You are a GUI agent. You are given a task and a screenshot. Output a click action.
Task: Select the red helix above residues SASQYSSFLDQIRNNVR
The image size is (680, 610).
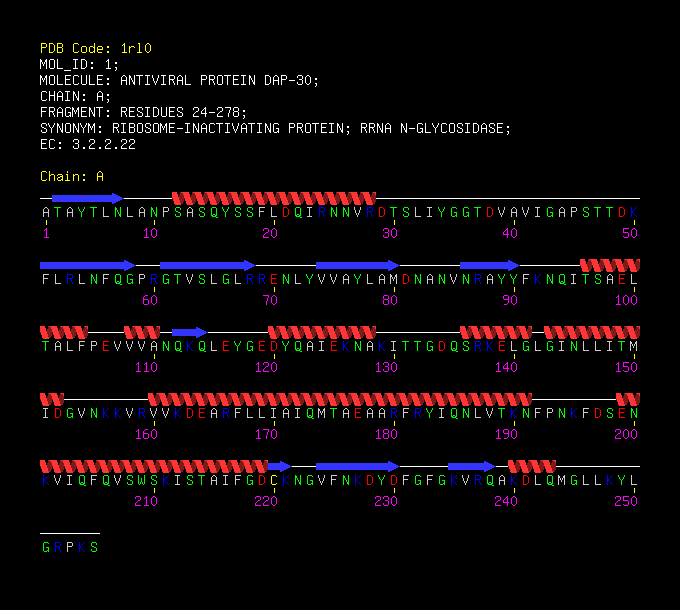click(x=274, y=199)
